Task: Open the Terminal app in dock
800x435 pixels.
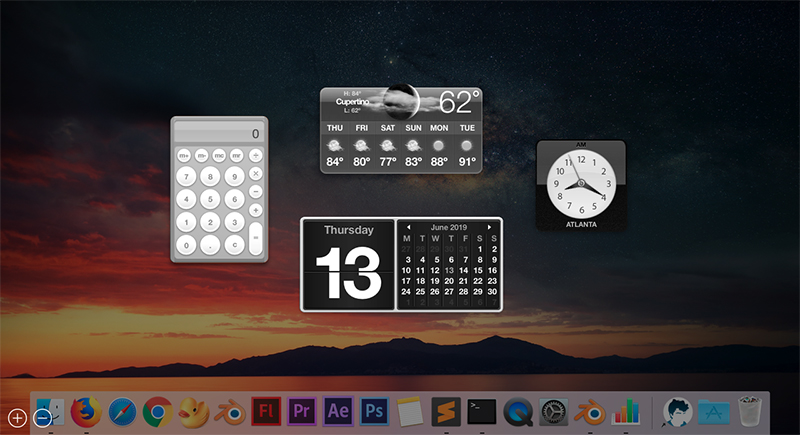Action: tap(482, 412)
